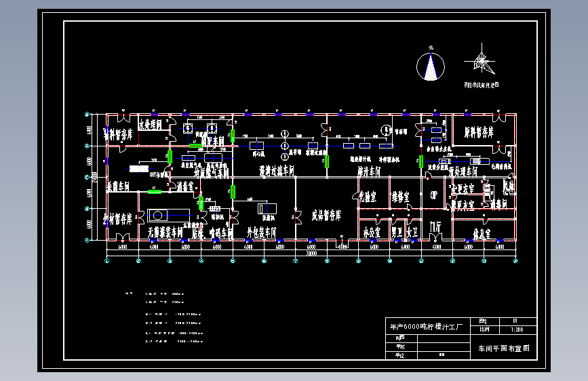Click the 无菌灌装车间 label

tap(165, 233)
